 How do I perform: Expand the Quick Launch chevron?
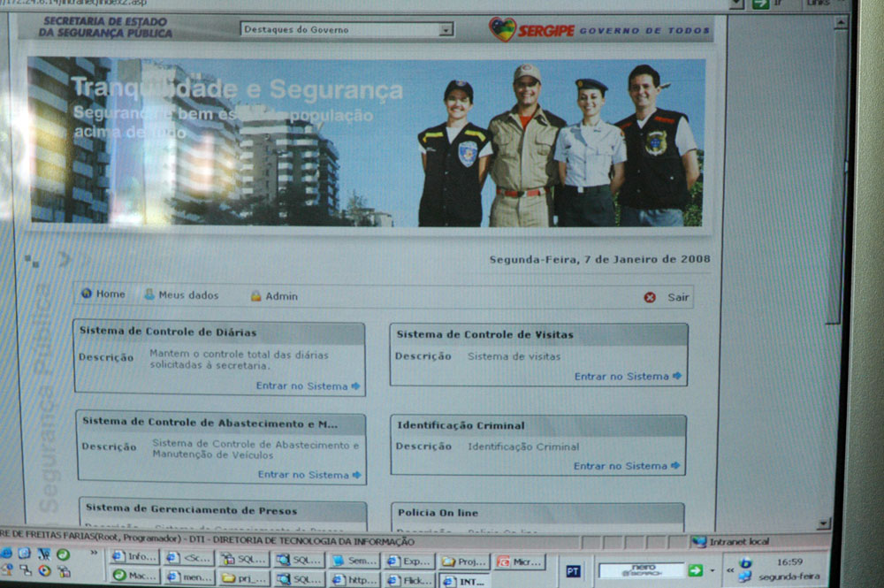[94, 553]
